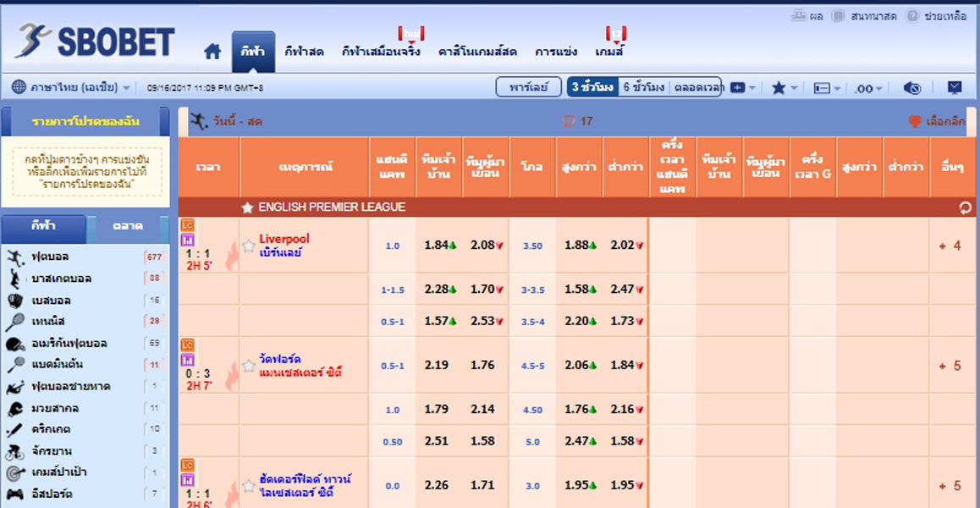This screenshot has height=508, width=980.
Task: Open the beach football icon in sidebar
Action: tap(15, 387)
